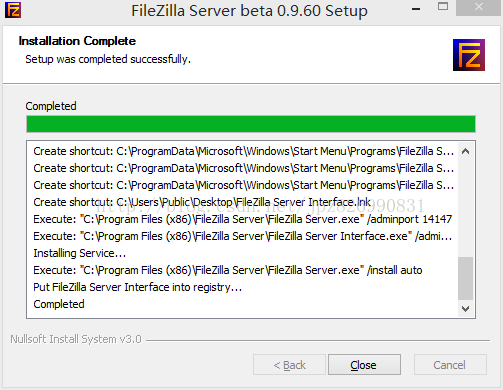Minimize the setup window
503x390 pixels.
(x=416, y=9)
